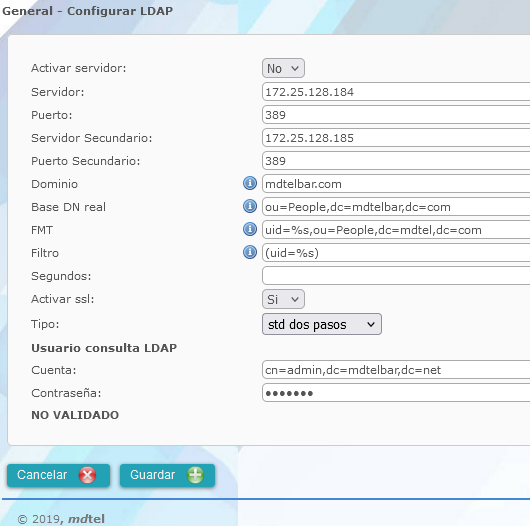Image resolution: width=530 pixels, height=526 pixels.
Task: Click the Servidor Secundario field
Action: (x=396, y=138)
